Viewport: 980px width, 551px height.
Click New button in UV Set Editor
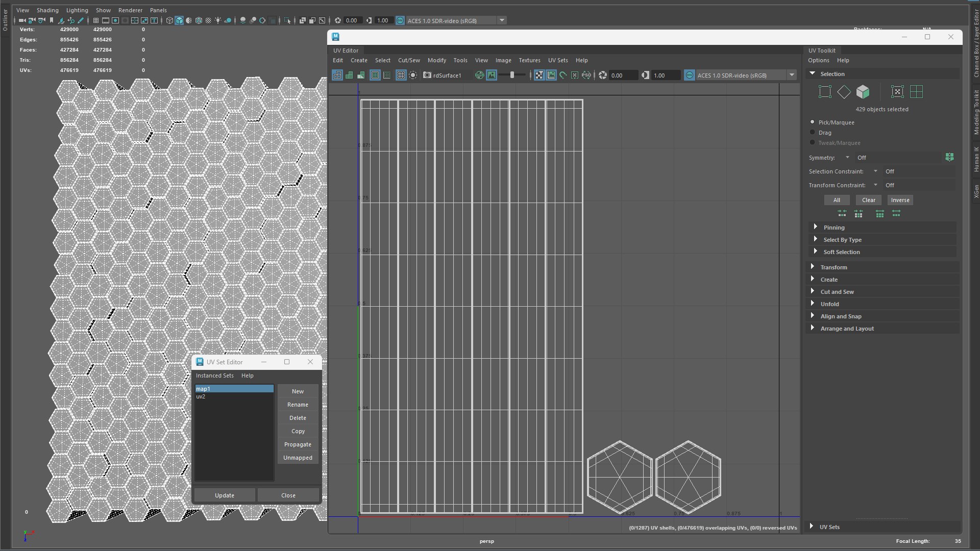click(x=298, y=391)
